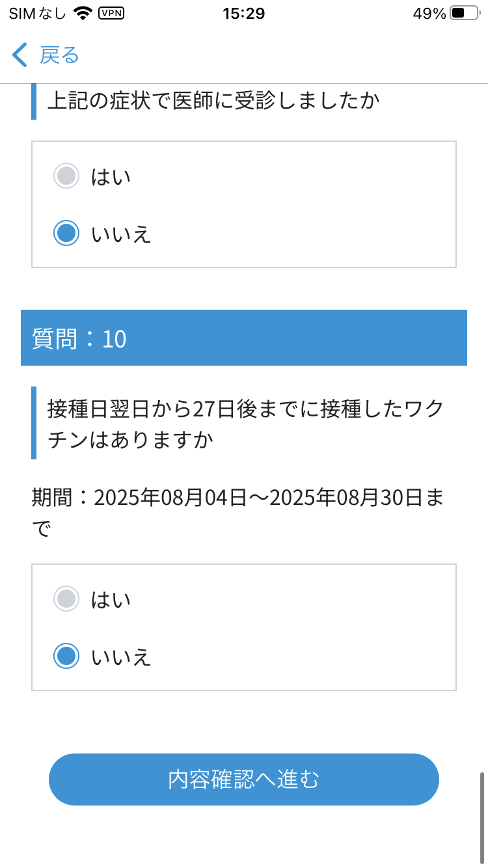Tap the 49% battery percentage label
This screenshot has height=868, width=488.
pyautogui.click(x=430, y=12)
